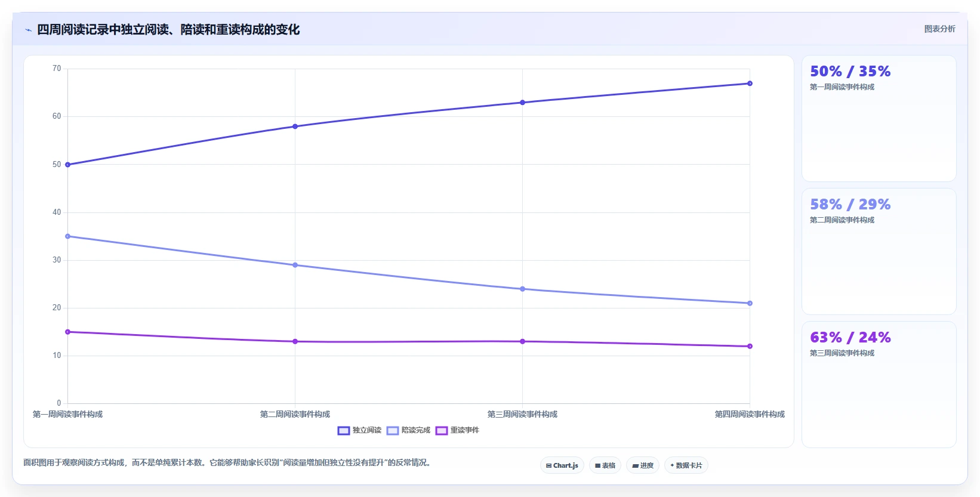Click the y-axis value 10
The height and width of the screenshot is (497, 980).
tap(57, 356)
